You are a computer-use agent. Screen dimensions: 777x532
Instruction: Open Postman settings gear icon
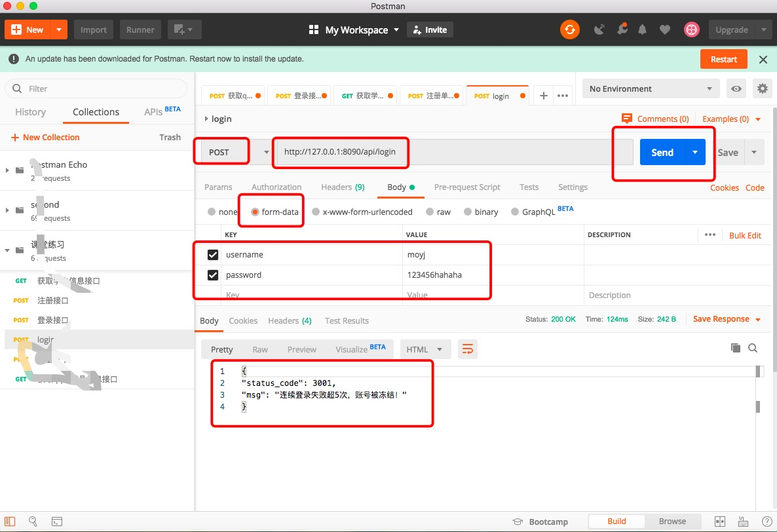click(x=762, y=88)
